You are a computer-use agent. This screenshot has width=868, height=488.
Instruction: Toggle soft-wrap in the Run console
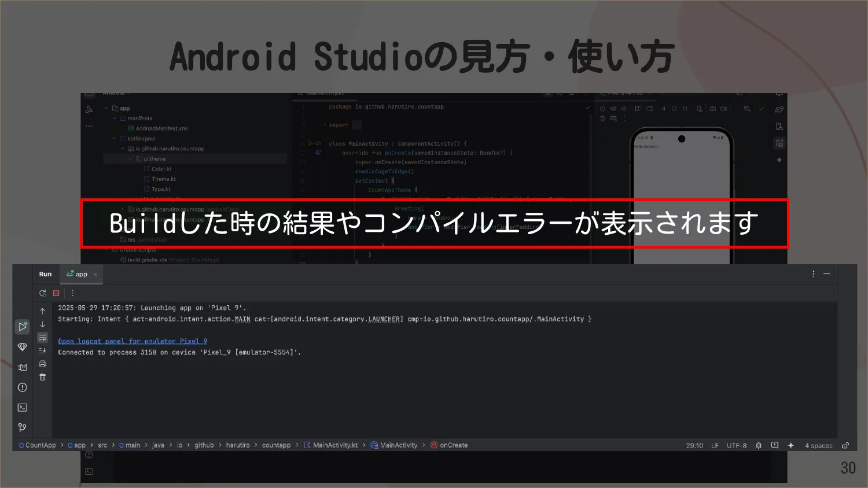43,337
